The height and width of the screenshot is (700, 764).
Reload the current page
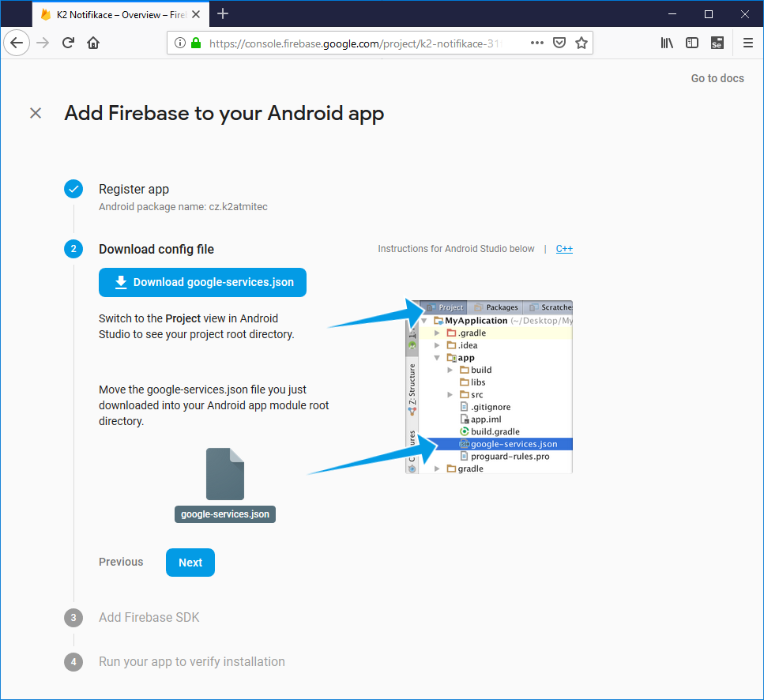pos(68,43)
